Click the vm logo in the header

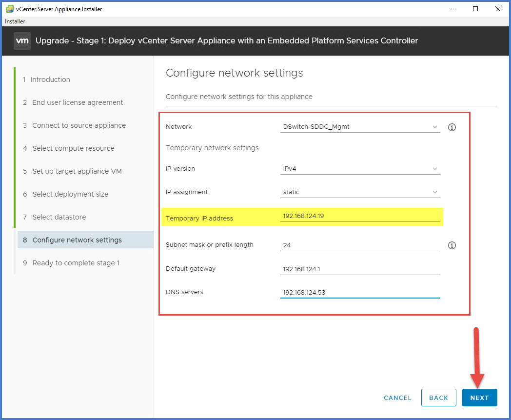coord(22,41)
